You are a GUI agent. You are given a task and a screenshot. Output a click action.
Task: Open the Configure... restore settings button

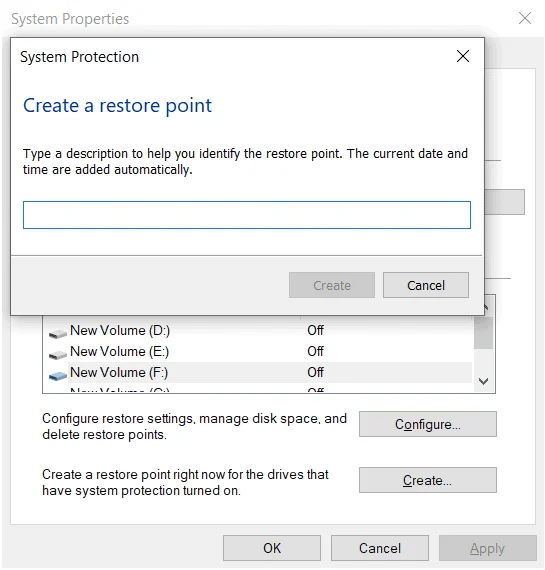pyautogui.click(x=428, y=424)
